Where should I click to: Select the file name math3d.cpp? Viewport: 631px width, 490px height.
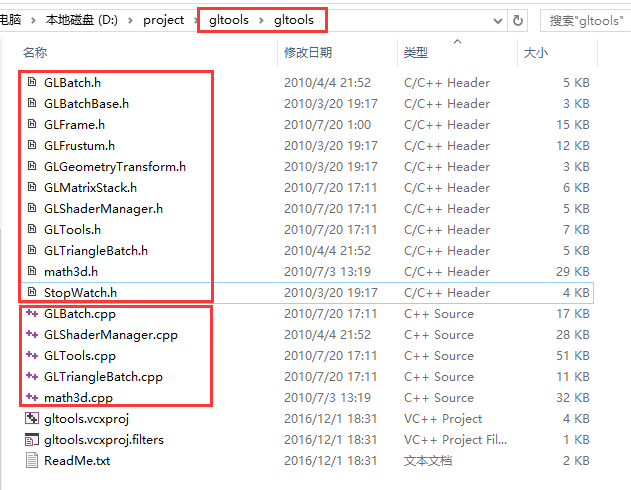78,397
